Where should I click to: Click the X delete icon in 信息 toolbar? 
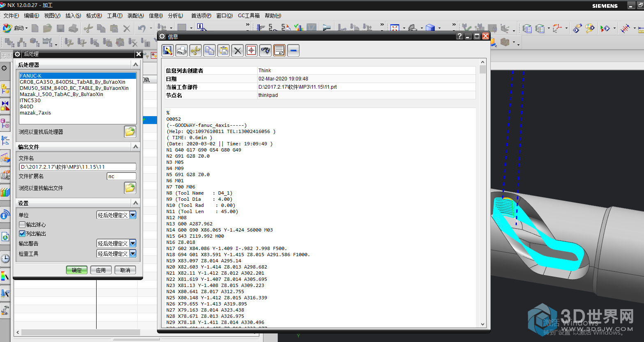(238, 50)
